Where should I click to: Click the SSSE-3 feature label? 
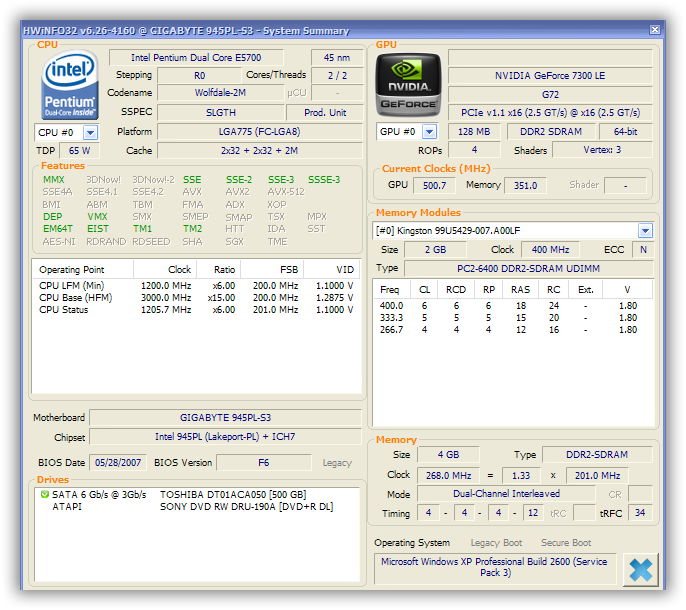click(x=324, y=179)
